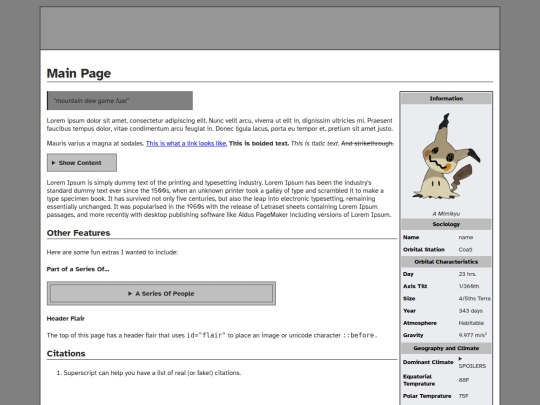The width and height of the screenshot is (540, 405).
Task: Click the Information infobox header
Action: coord(446,98)
